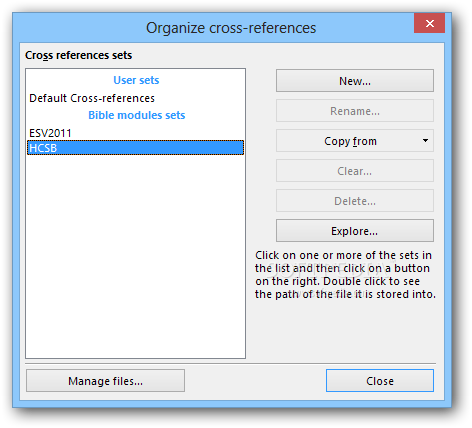Click the Clear... button
472x428 pixels.
355,171
